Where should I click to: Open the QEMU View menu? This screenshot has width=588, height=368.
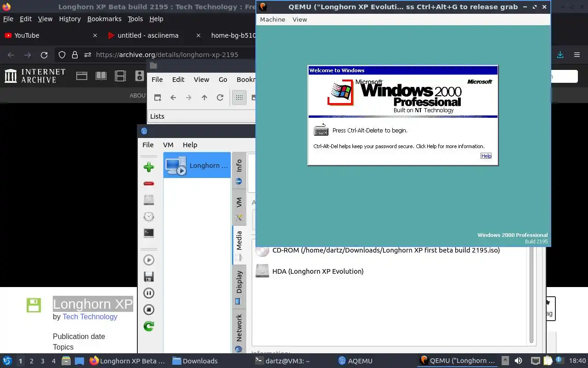[x=300, y=19]
